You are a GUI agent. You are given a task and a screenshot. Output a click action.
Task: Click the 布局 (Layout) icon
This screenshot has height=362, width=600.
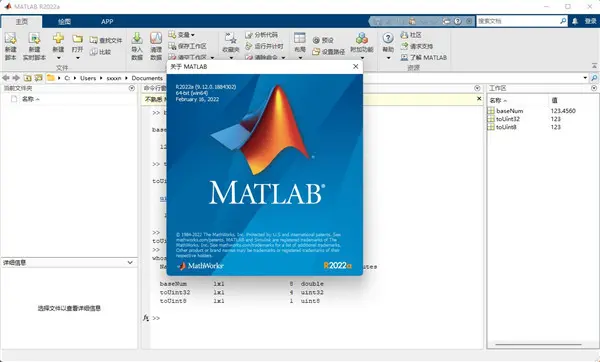pyautogui.click(x=300, y=38)
